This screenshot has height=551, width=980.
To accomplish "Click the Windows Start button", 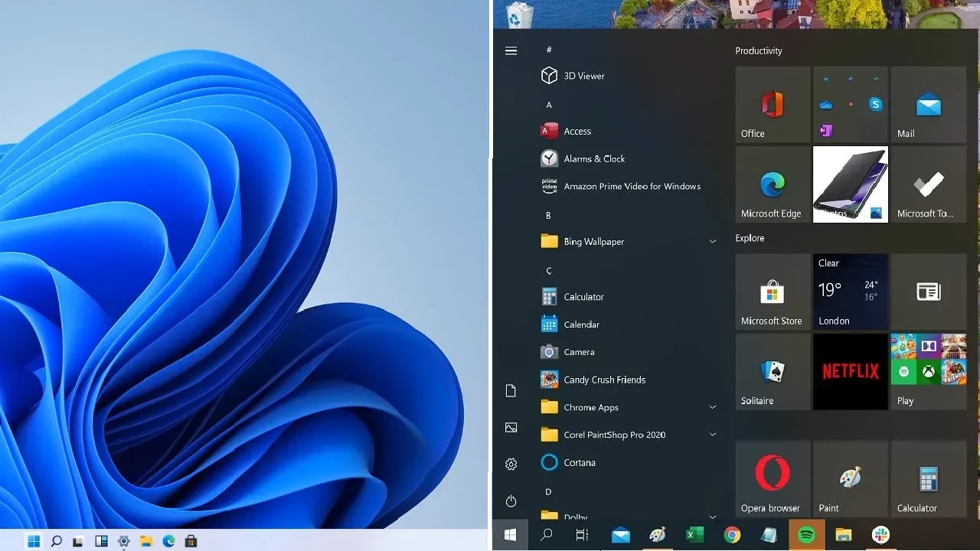I will 510,535.
